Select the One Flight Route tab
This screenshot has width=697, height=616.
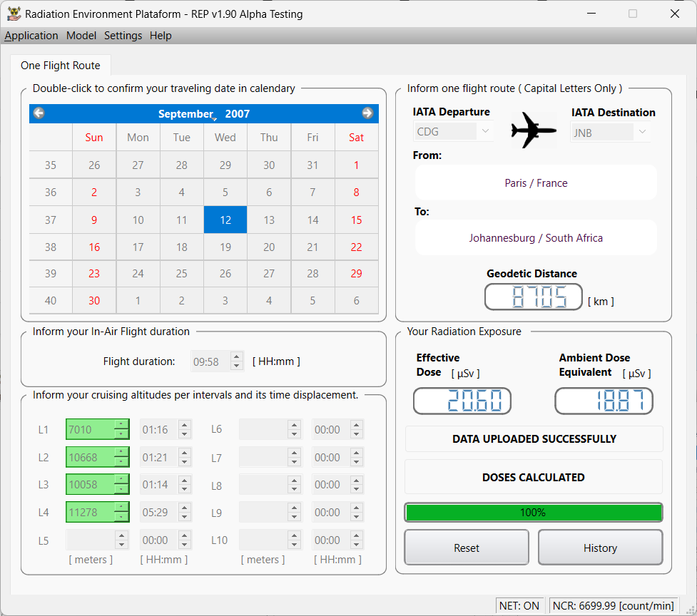tap(61, 66)
